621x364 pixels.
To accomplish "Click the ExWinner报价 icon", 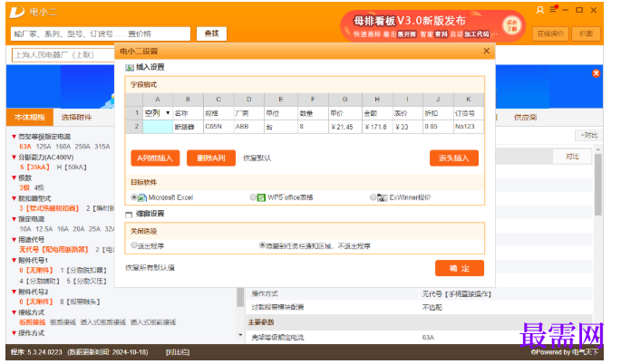I will point(383,197).
